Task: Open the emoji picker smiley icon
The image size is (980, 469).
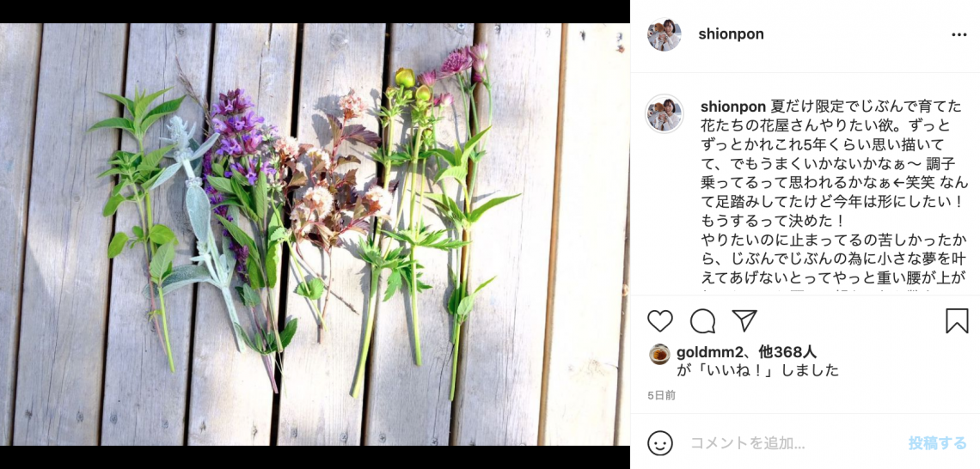Action: (x=659, y=443)
